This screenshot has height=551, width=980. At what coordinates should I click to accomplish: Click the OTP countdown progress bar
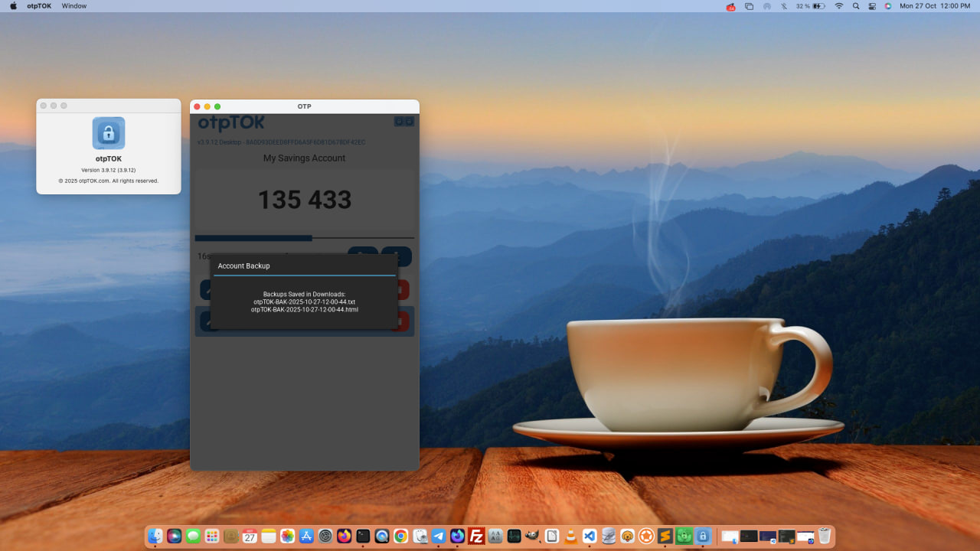tap(304, 237)
